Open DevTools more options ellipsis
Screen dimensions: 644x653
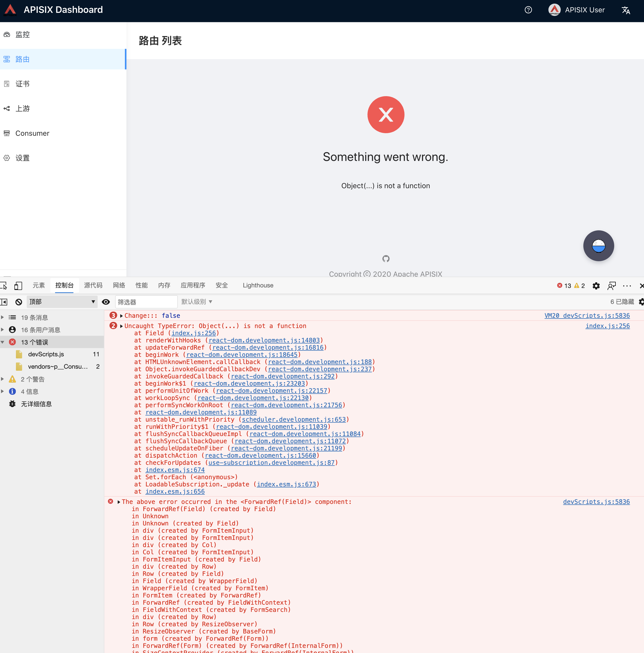627,286
